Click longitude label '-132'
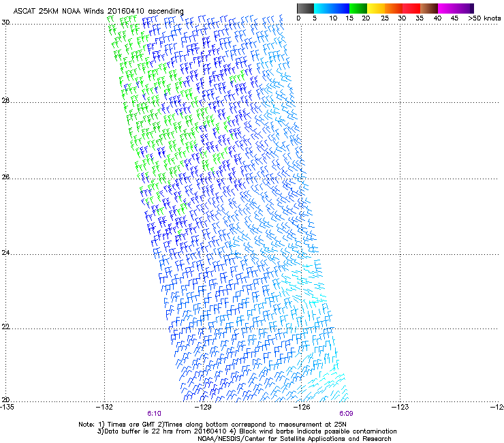The image size is (504, 443). click(x=104, y=407)
